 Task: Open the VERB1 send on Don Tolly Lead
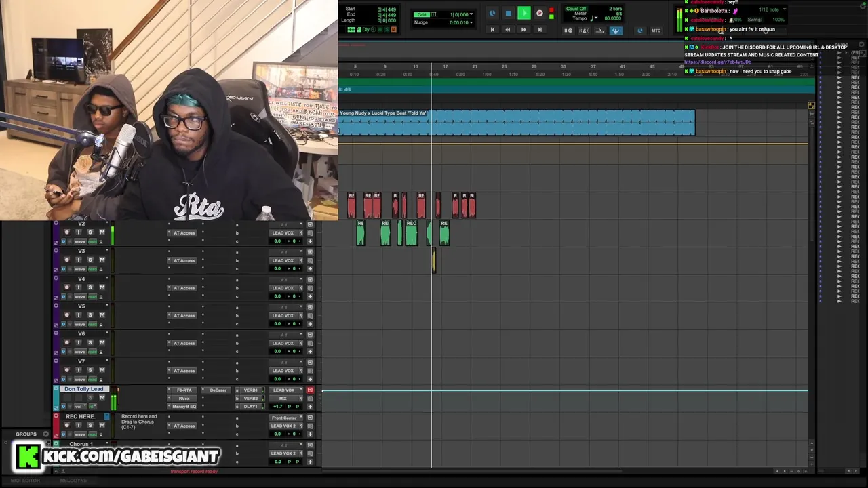[x=251, y=390]
